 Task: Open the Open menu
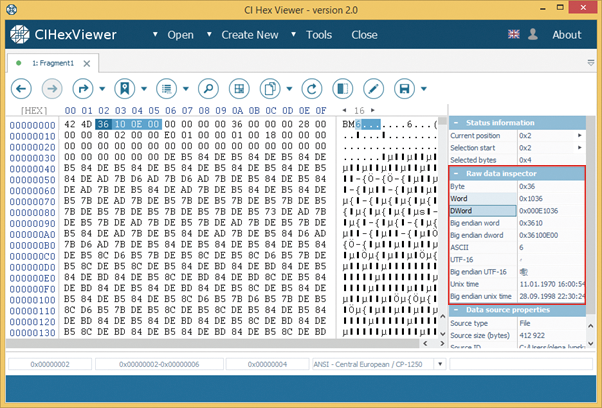coord(180,35)
